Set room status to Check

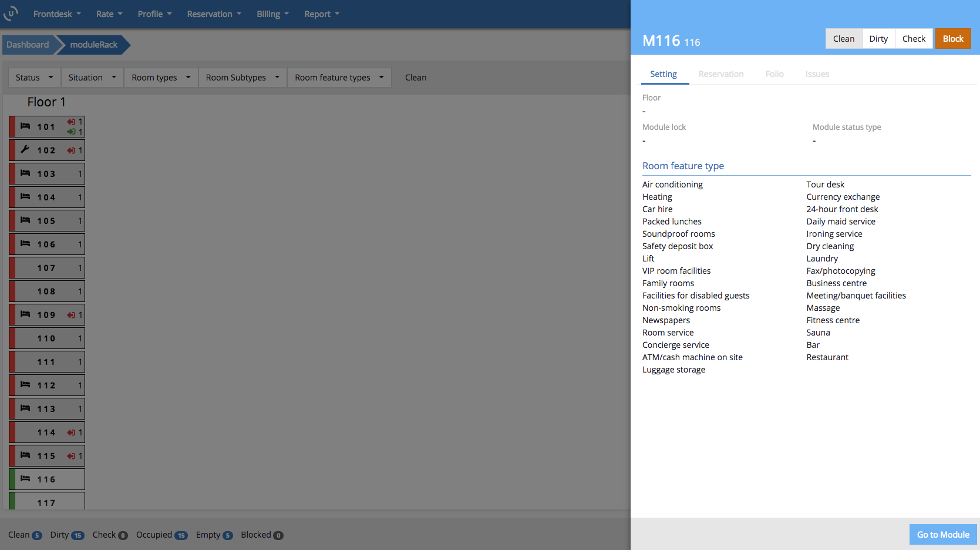click(913, 39)
